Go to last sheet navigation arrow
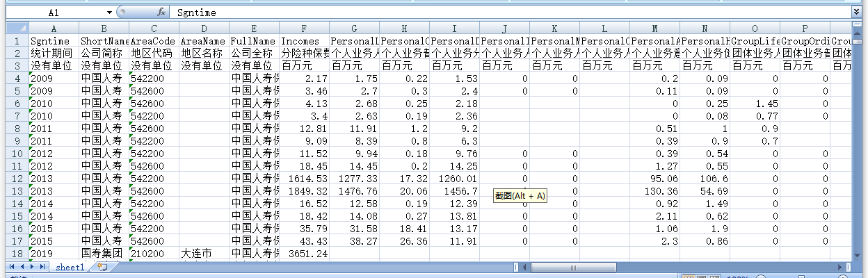 click(42, 267)
